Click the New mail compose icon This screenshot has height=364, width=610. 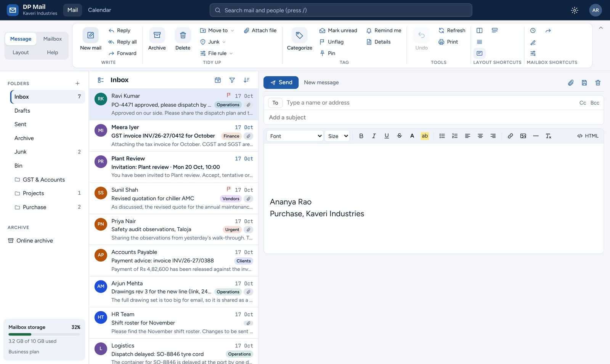pos(91,35)
